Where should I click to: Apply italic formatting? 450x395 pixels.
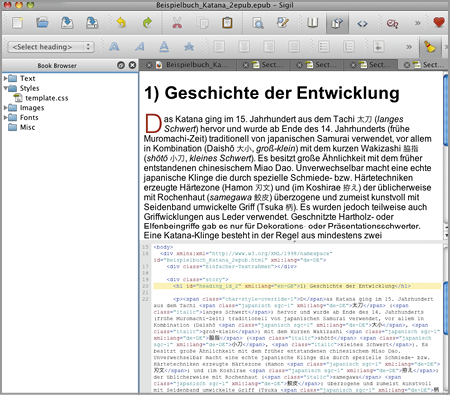tap(139, 47)
